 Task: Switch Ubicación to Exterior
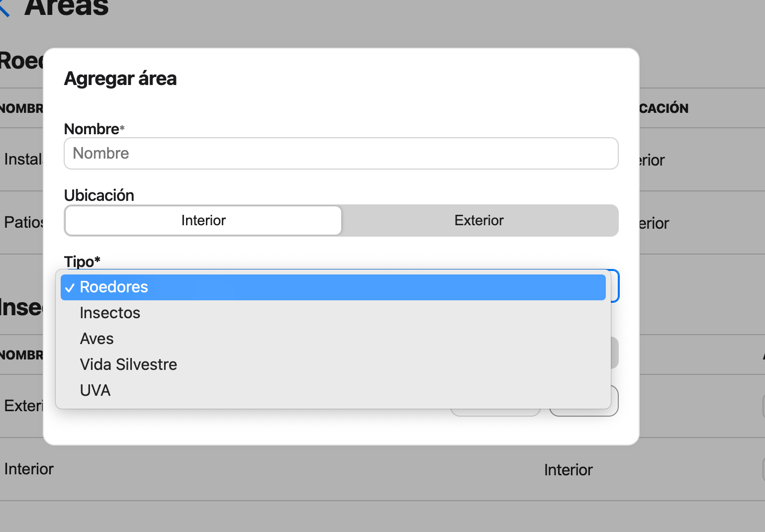(479, 220)
